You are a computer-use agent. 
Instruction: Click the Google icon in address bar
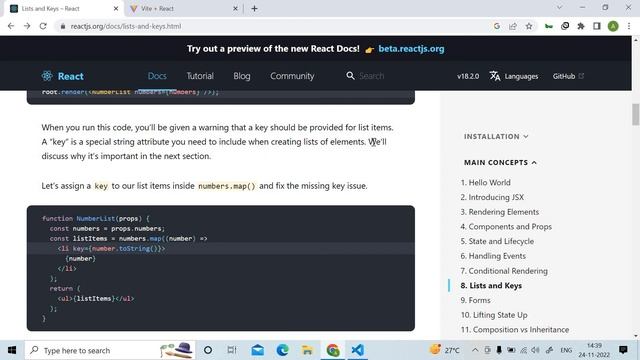[x=497, y=26]
